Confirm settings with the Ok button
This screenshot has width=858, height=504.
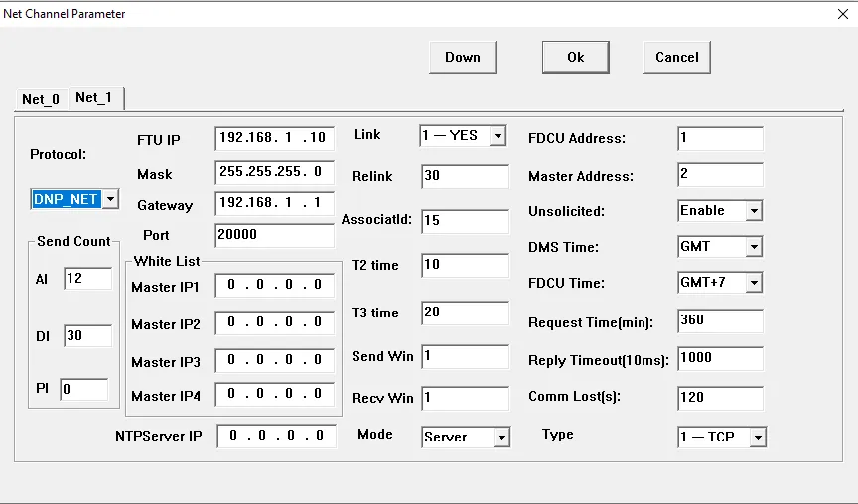coord(575,58)
